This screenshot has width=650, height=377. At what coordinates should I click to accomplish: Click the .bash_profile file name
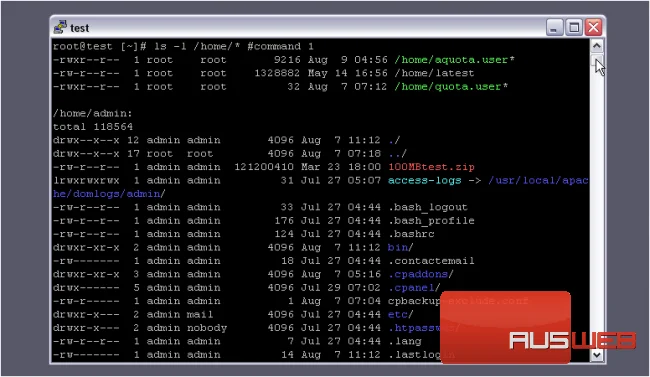click(x=431, y=221)
